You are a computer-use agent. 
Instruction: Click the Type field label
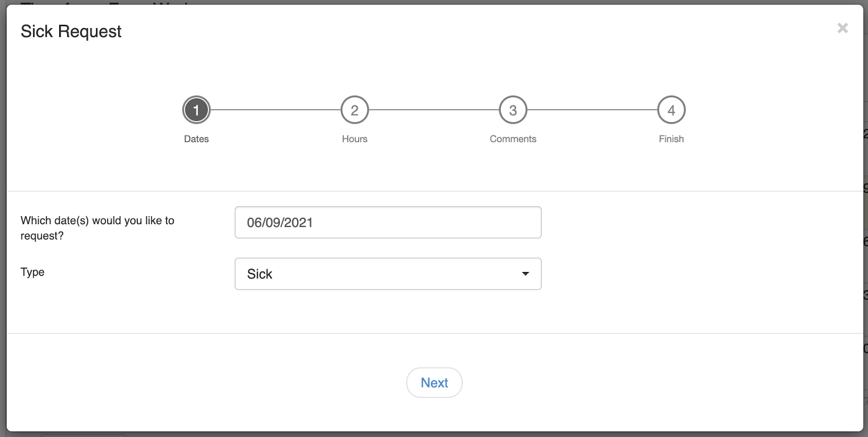pos(33,272)
